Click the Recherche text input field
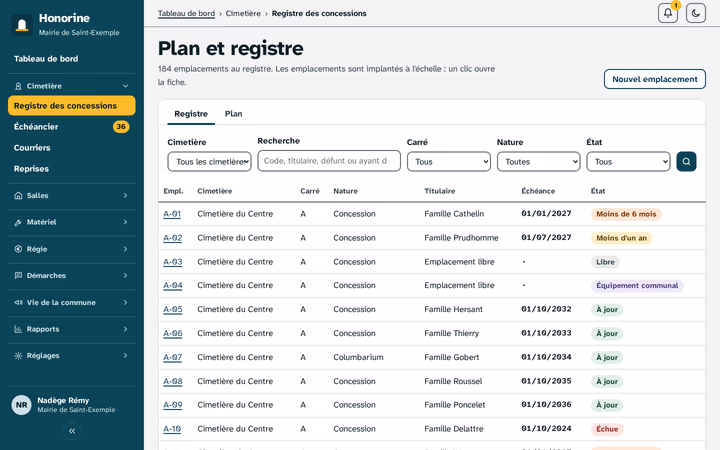This screenshot has width=720, height=450. (329, 161)
